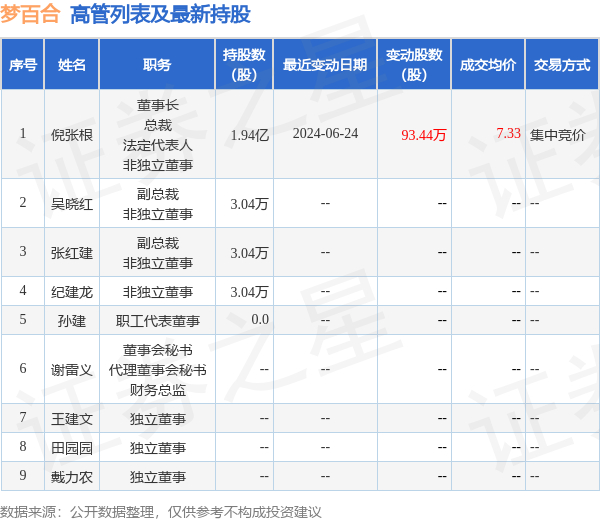Screen dimensions: 600x521
Task: Click 纪建龙's 3.04万 shareholding
Action: 249,292
